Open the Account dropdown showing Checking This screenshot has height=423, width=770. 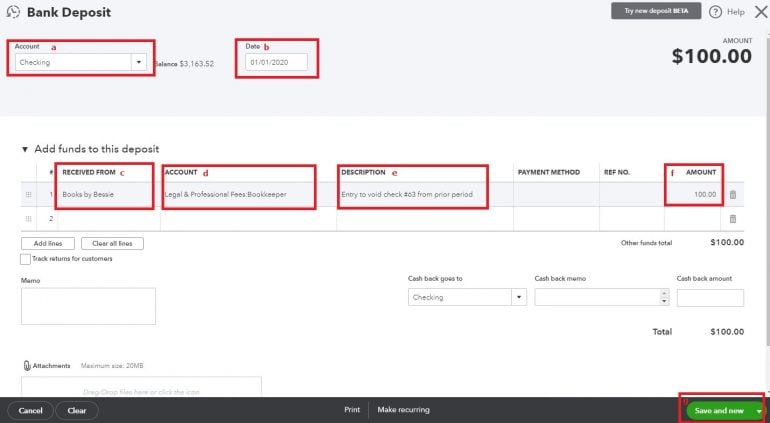click(137, 62)
